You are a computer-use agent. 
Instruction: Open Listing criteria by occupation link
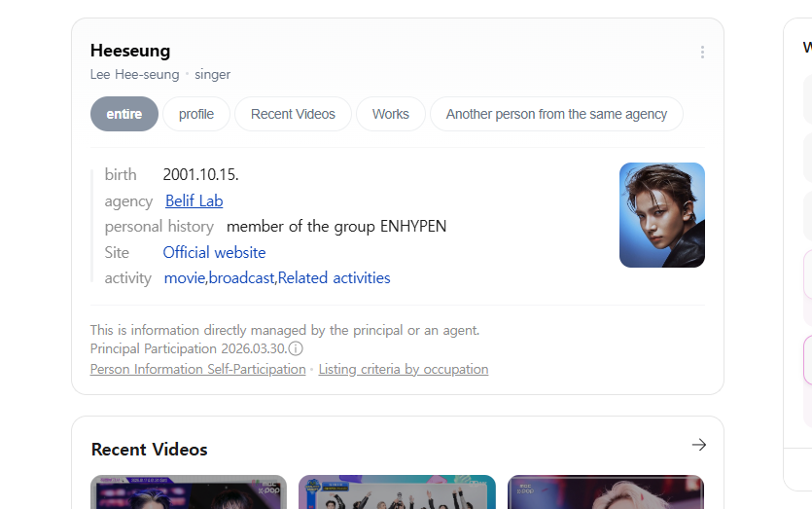[404, 369]
